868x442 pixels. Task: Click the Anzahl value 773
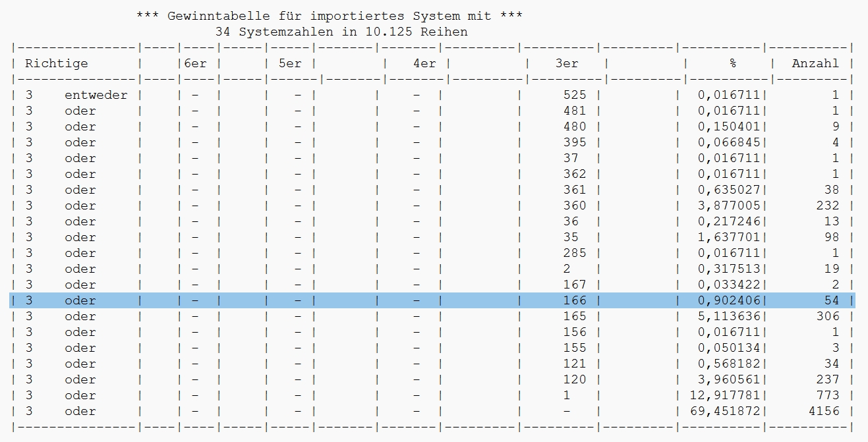[827, 395]
